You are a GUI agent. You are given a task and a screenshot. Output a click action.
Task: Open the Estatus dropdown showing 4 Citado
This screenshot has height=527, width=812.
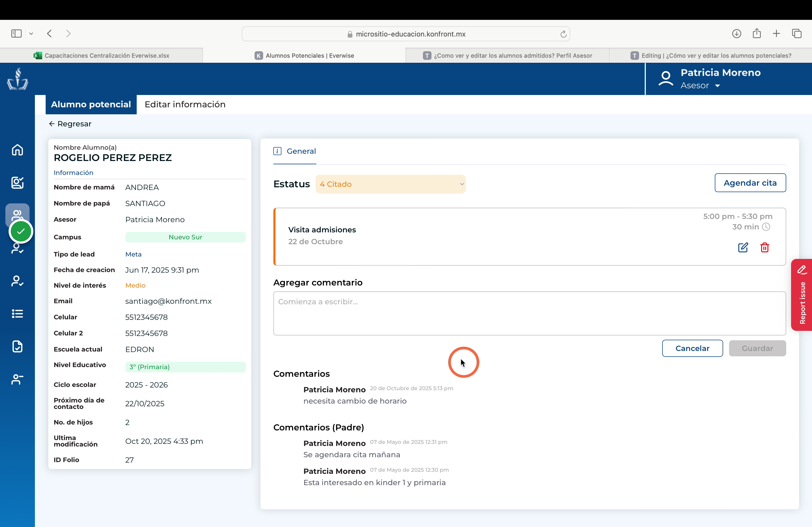point(390,184)
